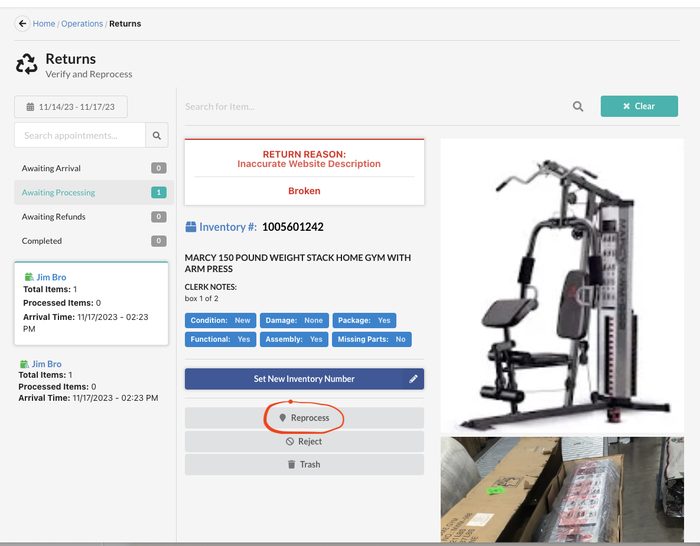The image size is (700, 546).
Task: Click the Condition: New tag
Action: (x=221, y=321)
